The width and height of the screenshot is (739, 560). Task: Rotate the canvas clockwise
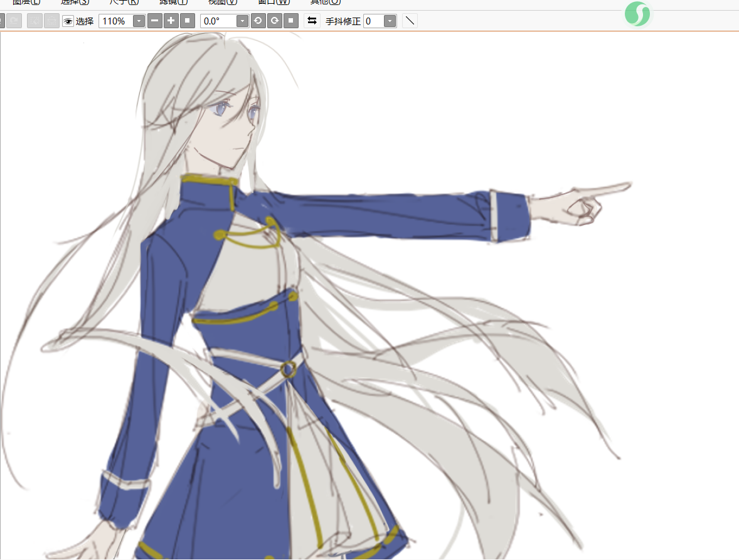[274, 21]
